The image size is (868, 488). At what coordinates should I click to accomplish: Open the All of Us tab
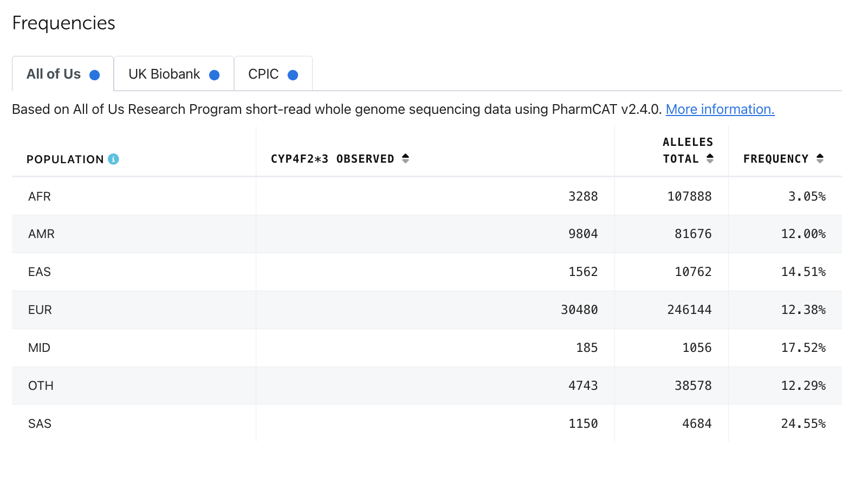tap(63, 74)
